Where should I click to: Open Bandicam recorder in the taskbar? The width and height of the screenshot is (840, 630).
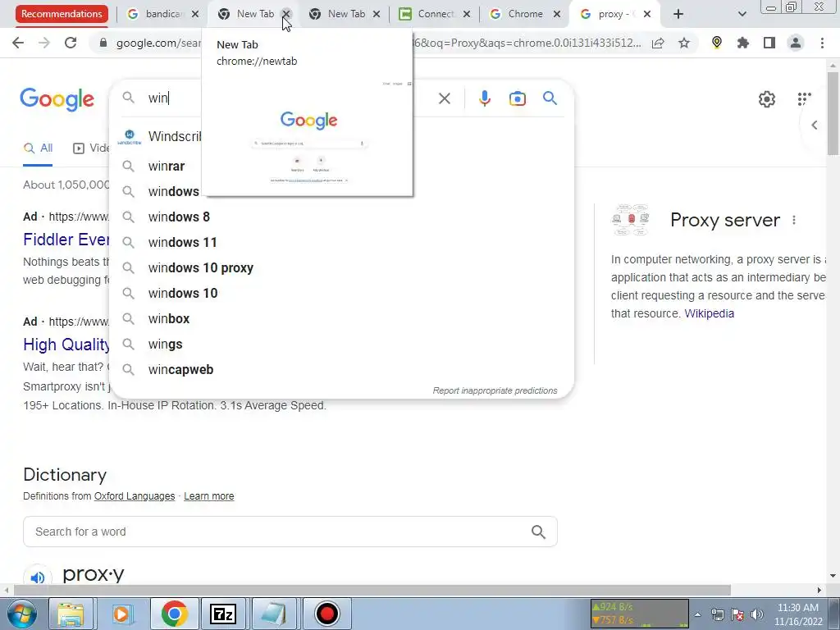click(326, 614)
